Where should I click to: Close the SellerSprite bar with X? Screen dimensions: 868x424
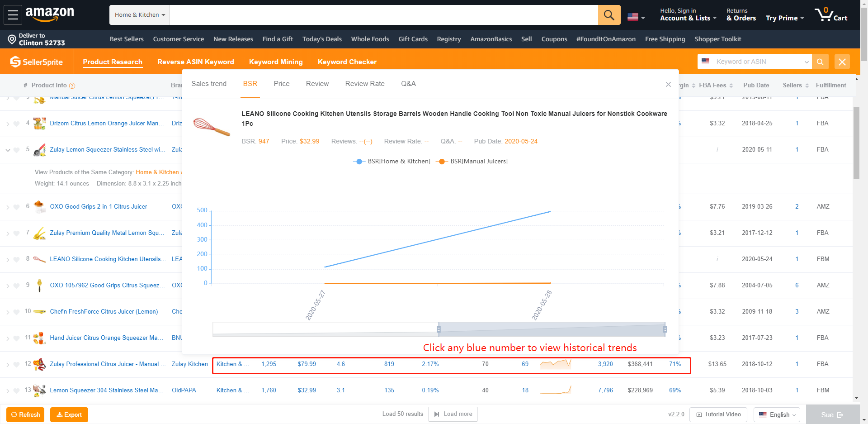click(842, 62)
